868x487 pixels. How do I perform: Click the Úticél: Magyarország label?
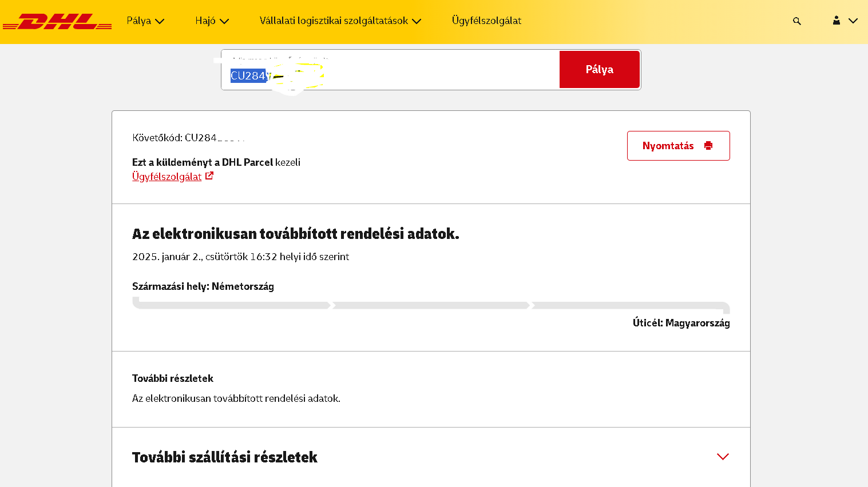click(x=681, y=323)
